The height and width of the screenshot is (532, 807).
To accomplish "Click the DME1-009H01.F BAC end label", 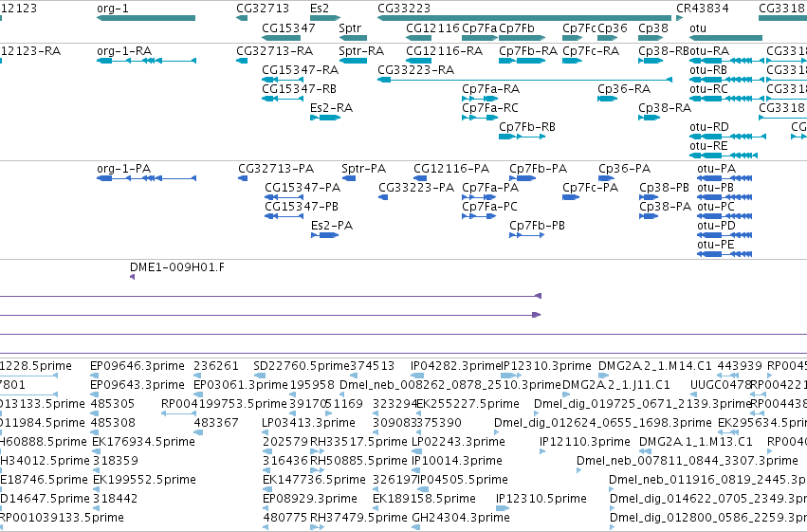I will 177,267.
